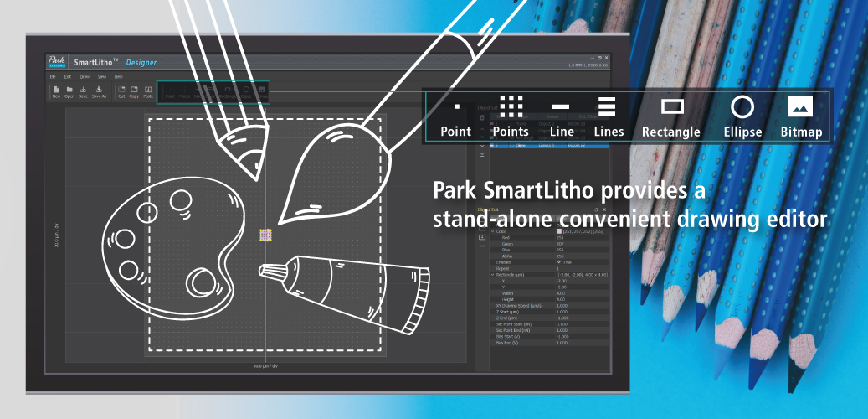Click the import icon beside Object Edit panel

click(482, 237)
